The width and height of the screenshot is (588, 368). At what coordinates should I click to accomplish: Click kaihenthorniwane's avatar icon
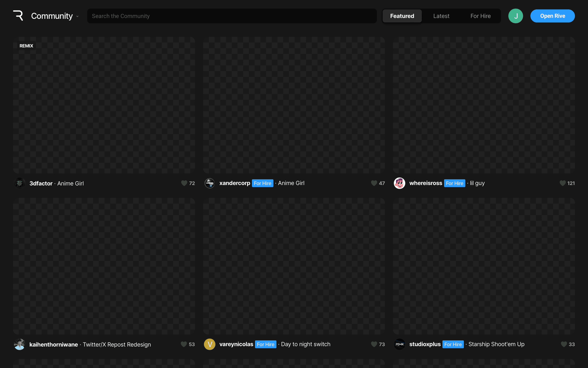[20, 344]
